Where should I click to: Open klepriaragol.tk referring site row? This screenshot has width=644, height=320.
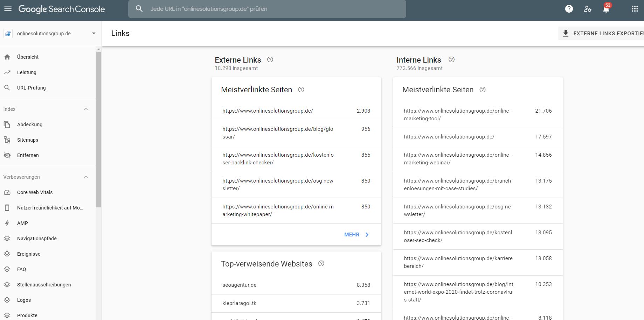[296, 303]
